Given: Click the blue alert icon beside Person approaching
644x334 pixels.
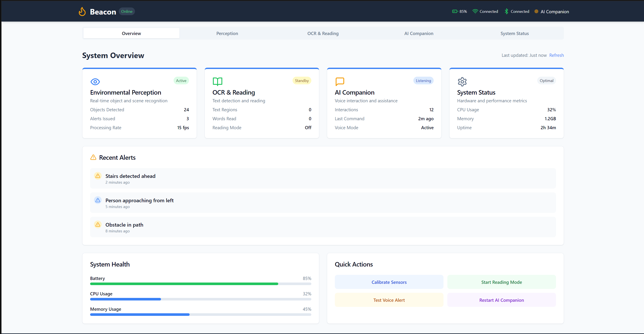Looking at the screenshot, I should [x=98, y=200].
